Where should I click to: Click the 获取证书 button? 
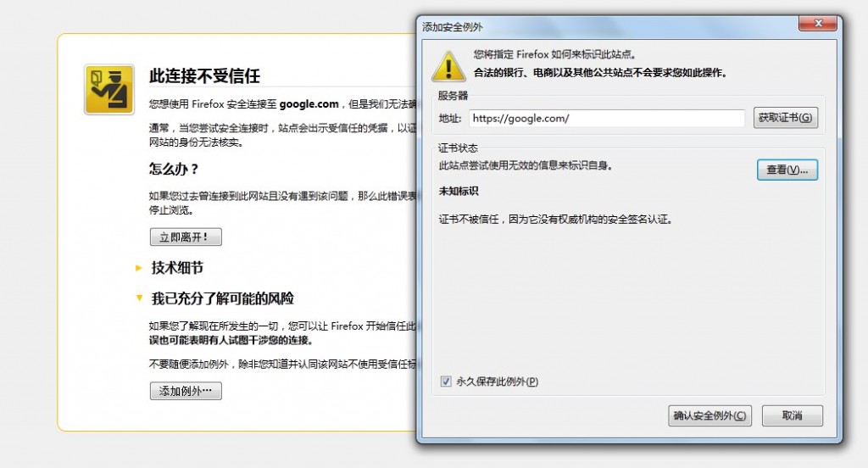[785, 118]
